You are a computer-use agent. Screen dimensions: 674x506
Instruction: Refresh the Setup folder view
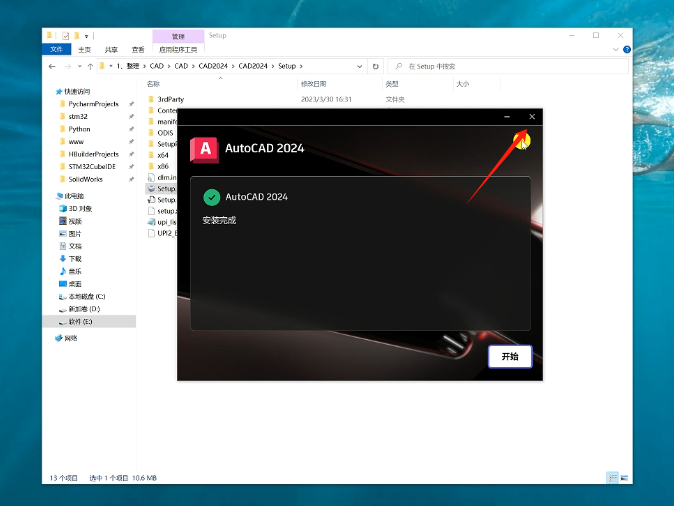376,66
